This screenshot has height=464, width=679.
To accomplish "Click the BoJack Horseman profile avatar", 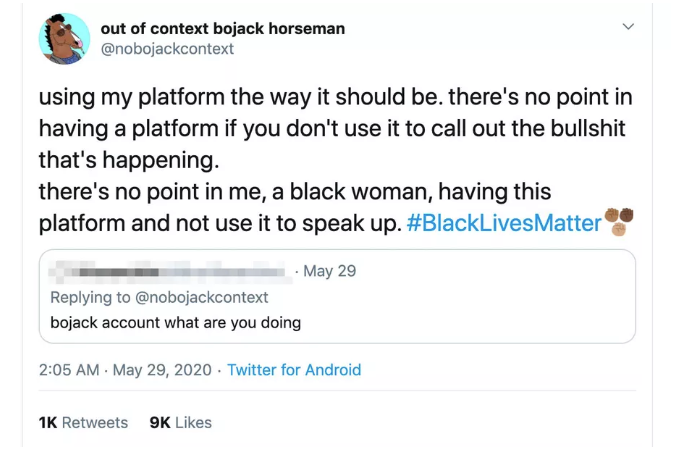I will (x=64, y=38).
